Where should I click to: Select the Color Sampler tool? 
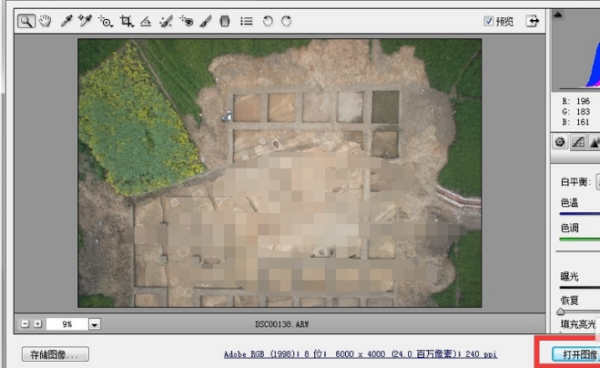coord(85,21)
